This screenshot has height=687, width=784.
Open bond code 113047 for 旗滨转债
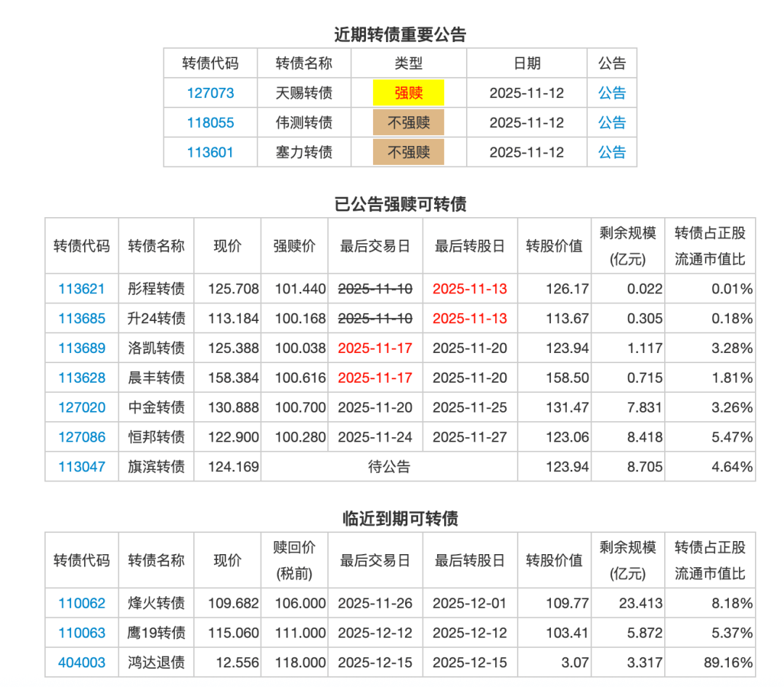click(x=81, y=467)
